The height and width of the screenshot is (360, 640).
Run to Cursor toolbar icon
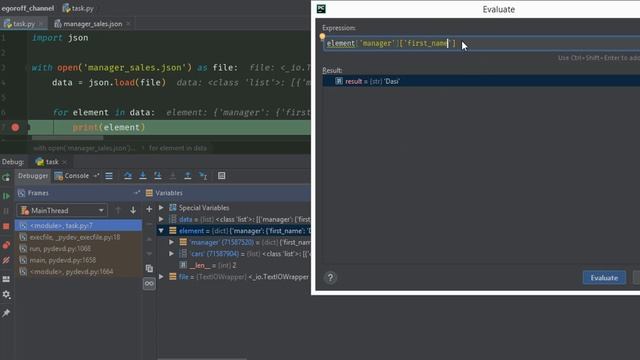pos(203,176)
